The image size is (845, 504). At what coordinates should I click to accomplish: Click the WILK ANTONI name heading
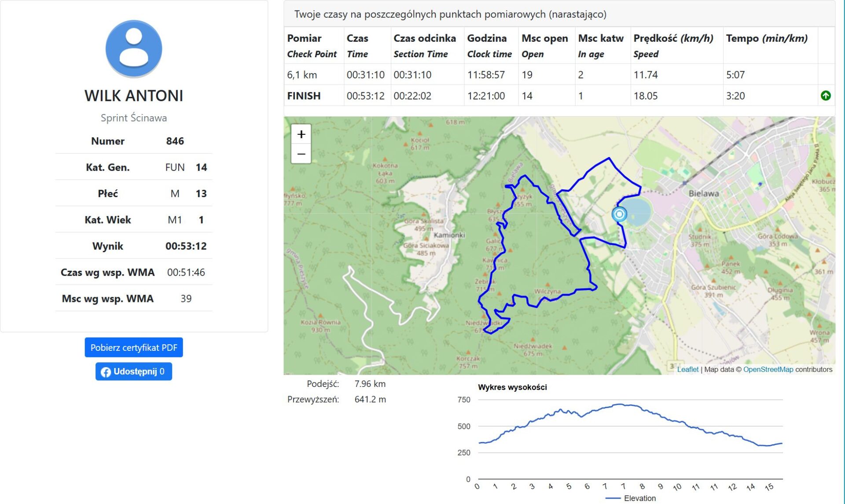pos(134,96)
